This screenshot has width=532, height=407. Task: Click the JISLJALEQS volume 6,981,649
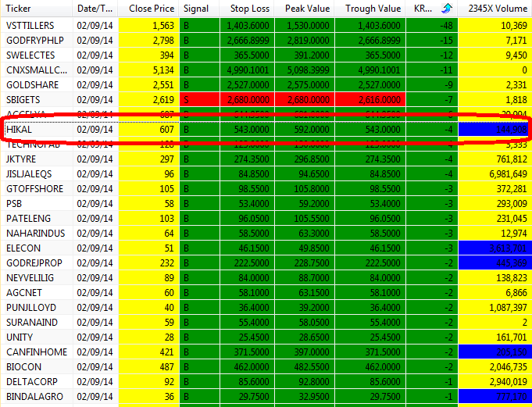pyautogui.click(x=509, y=174)
